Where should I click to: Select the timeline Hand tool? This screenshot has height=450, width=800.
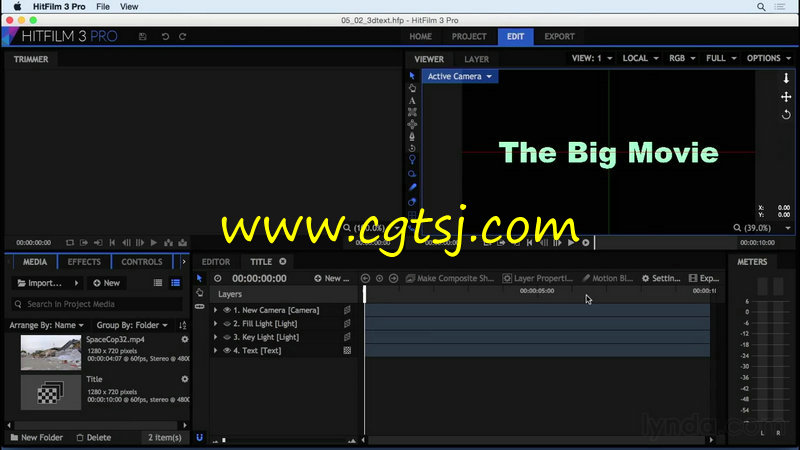pyautogui.click(x=199, y=292)
